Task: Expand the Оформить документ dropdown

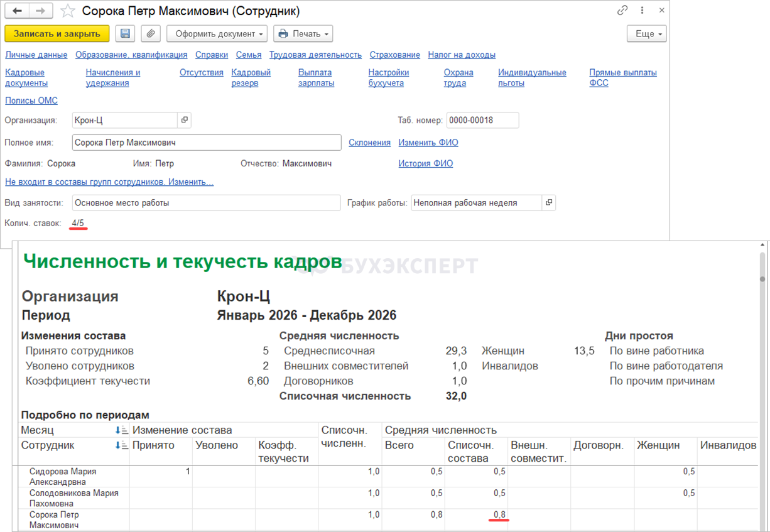Action: (x=217, y=34)
